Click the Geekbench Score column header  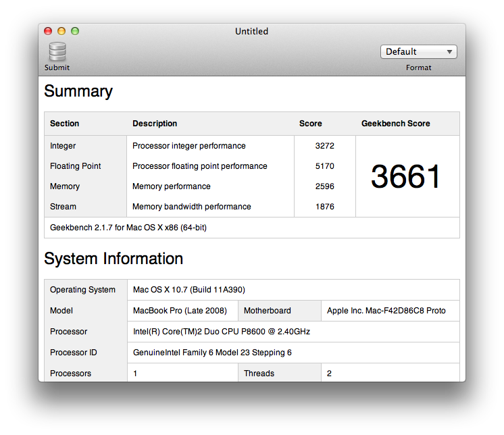tap(395, 124)
